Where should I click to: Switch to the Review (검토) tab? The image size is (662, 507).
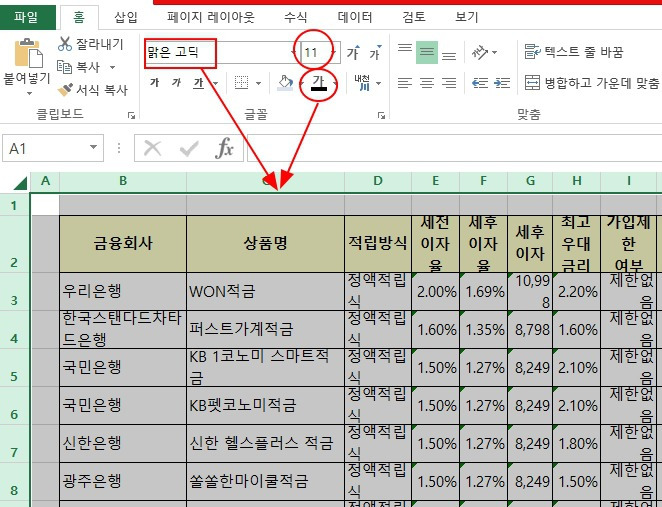(x=414, y=17)
